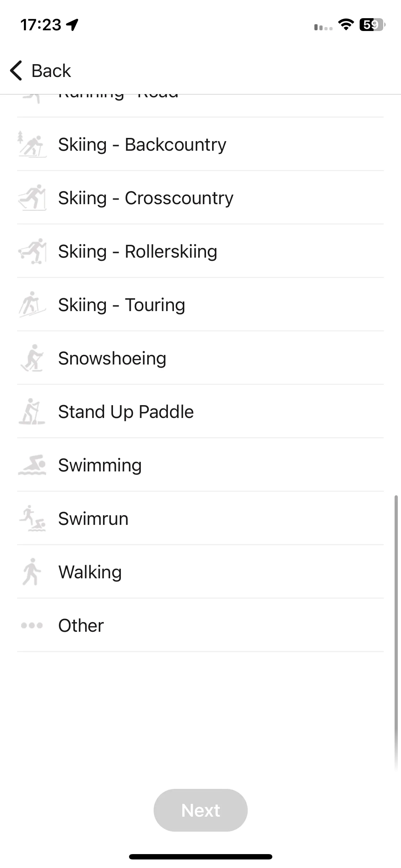Tap the Next button
401x868 pixels.
tap(201, 810)
